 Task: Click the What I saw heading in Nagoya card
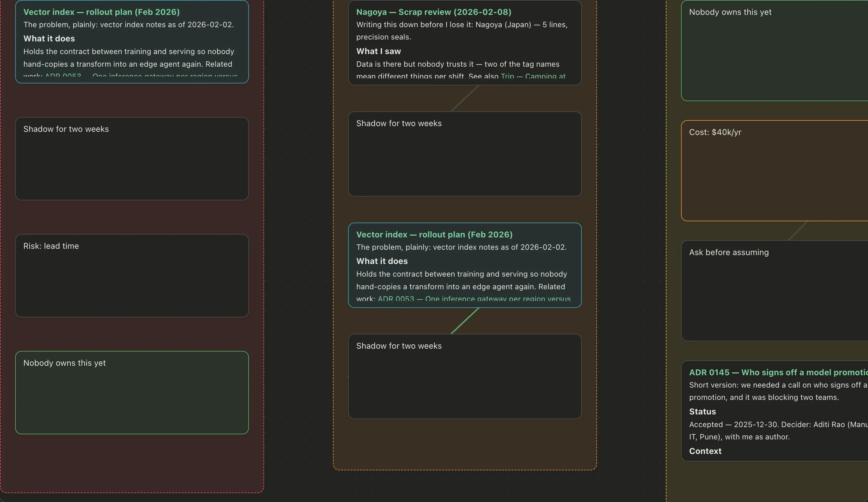pos(378,52)
